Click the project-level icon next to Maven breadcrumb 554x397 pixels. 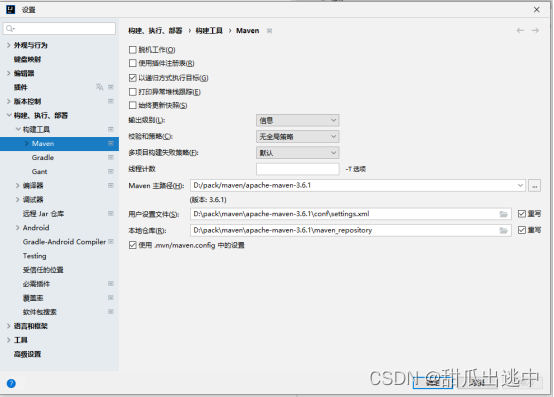270,31
